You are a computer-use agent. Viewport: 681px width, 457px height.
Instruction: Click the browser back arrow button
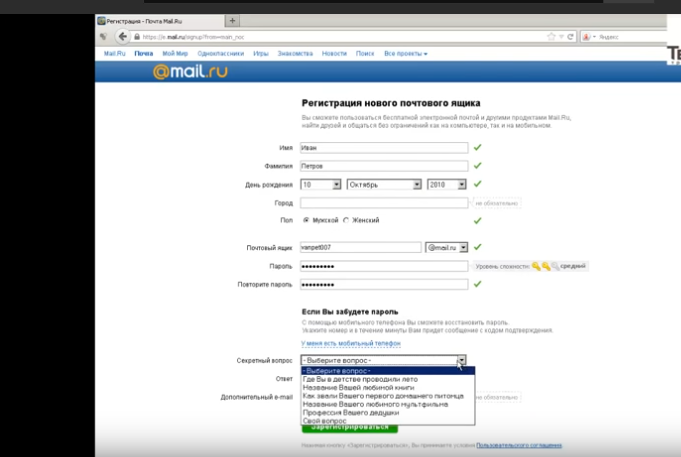point(122,36)
